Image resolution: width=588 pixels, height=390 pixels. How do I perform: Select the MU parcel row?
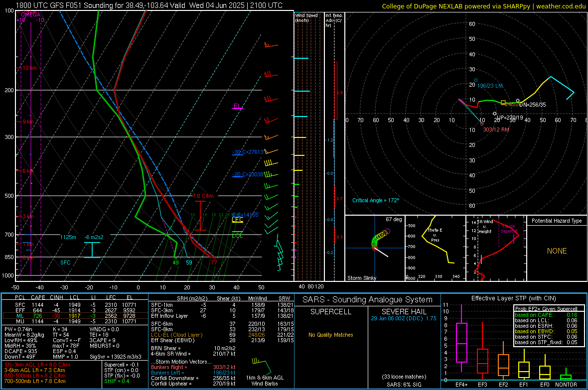click(75, 321)
